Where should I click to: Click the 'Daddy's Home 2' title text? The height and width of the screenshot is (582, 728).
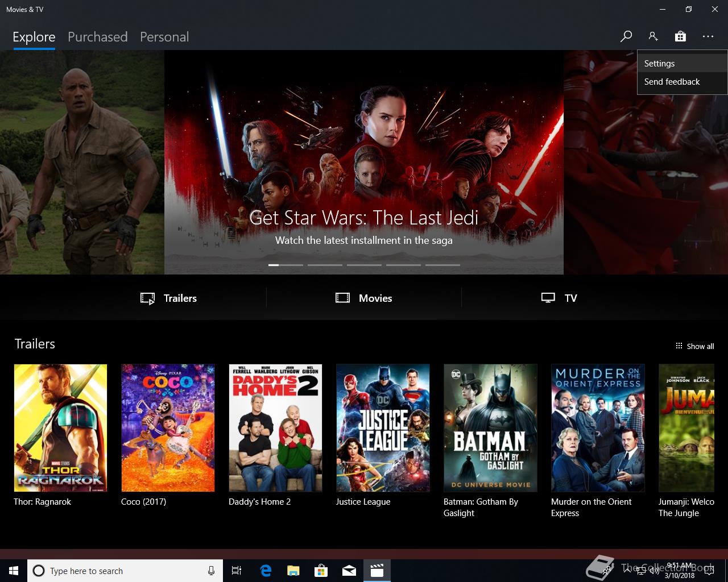(x=260, y=502)
